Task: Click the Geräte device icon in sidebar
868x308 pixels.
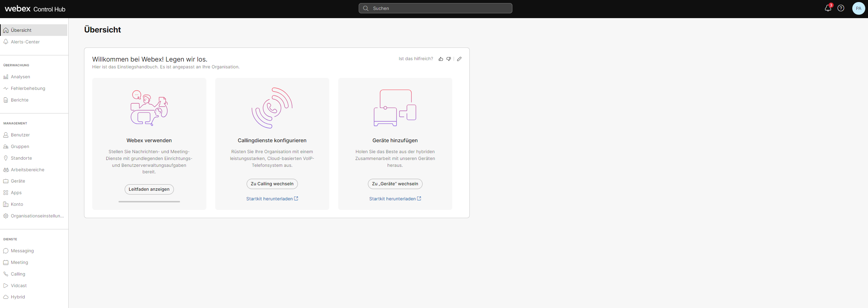Action: [x=6, y=181]
